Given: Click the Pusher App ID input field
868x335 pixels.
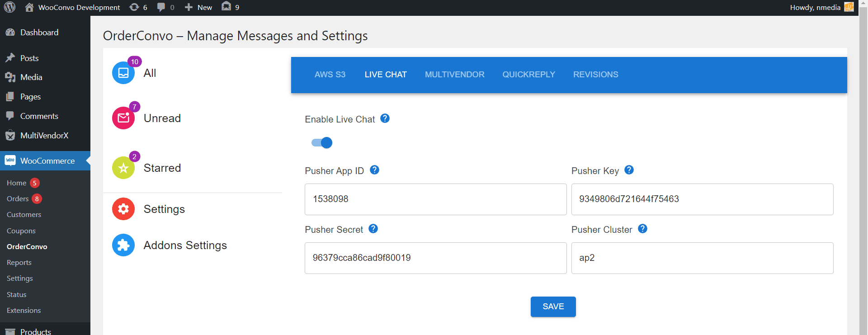Looking at the screenshot, I should (x=436, y=199).
